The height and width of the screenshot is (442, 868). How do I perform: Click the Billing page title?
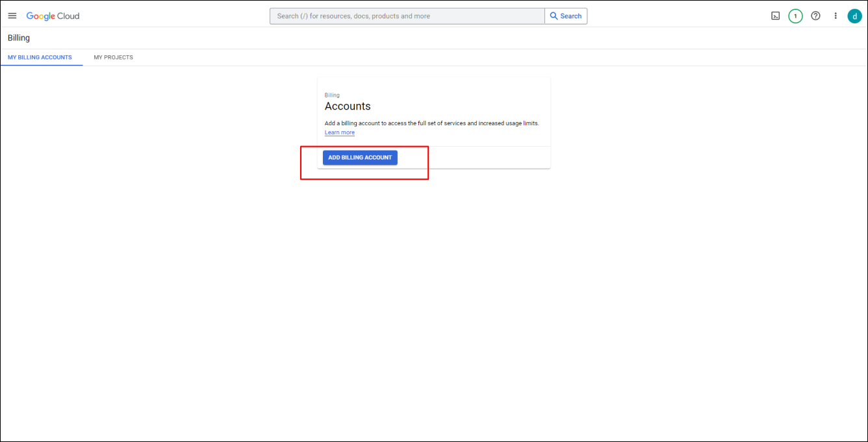pyautogui.click(x=19, y=38)
